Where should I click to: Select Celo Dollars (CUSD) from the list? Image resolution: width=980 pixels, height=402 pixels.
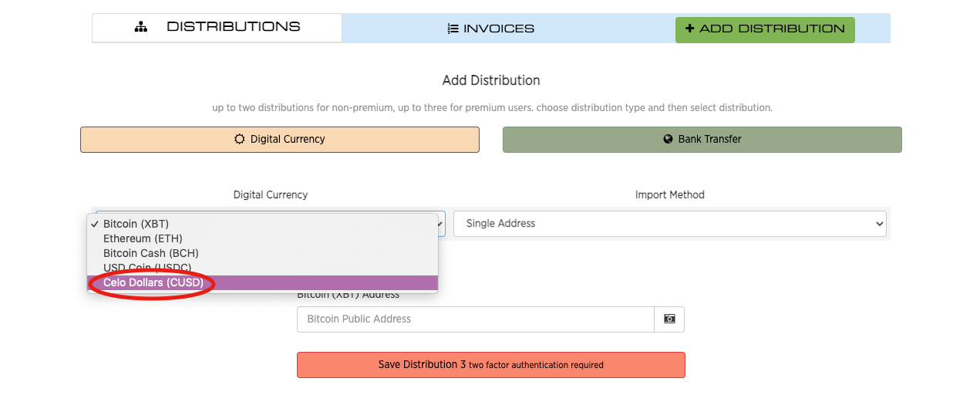[x=153, y=283]
